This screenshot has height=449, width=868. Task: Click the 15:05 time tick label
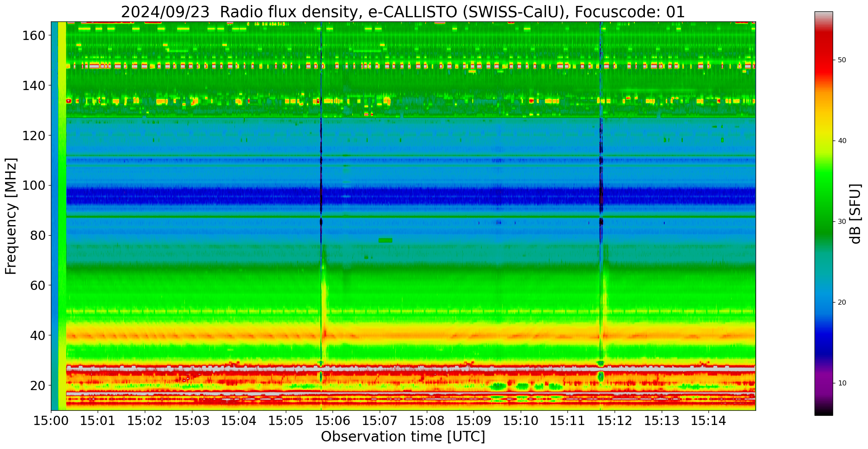286,420
